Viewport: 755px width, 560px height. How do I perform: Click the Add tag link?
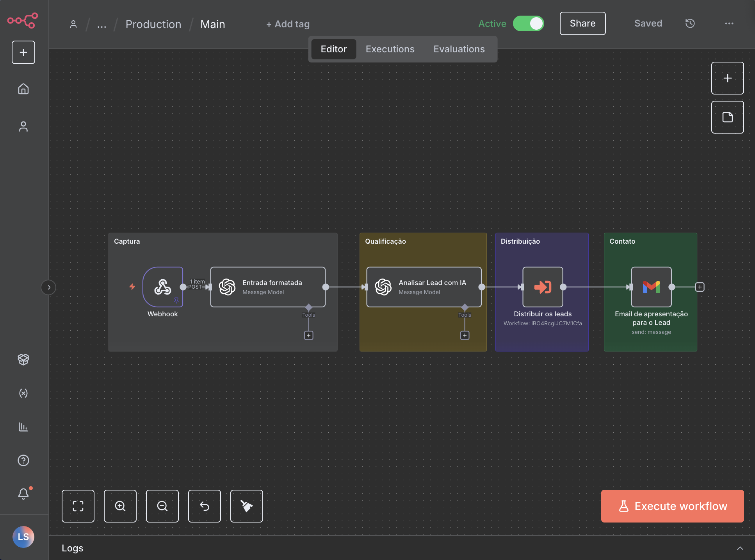[x=288, y=24]
